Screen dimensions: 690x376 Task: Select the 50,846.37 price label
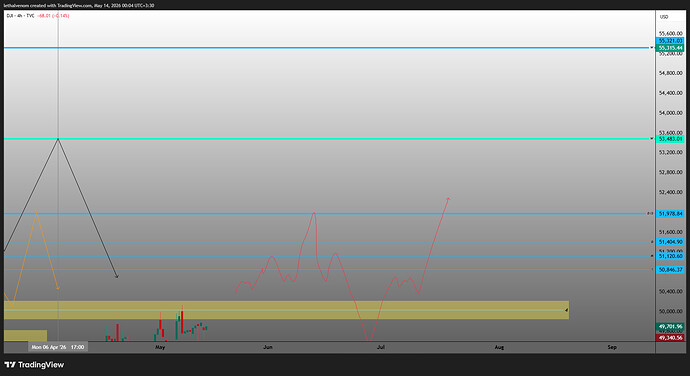[x=670, y=269]
